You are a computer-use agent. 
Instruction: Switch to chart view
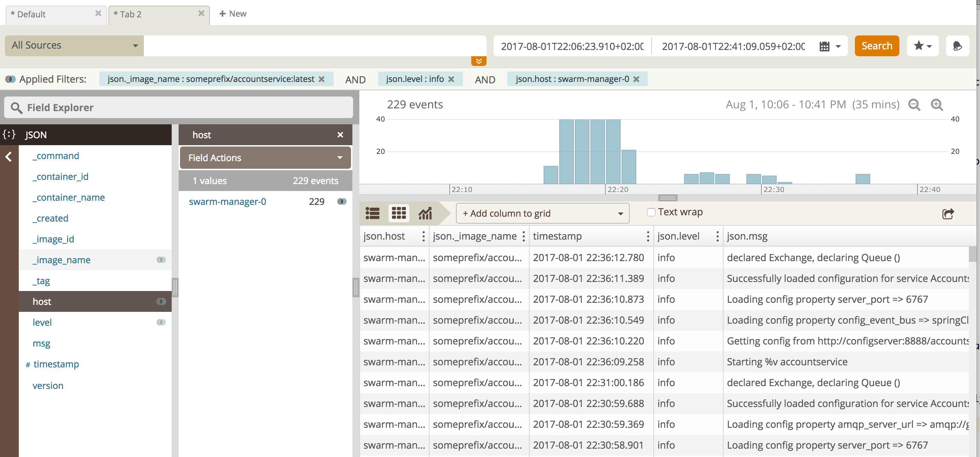425,213
